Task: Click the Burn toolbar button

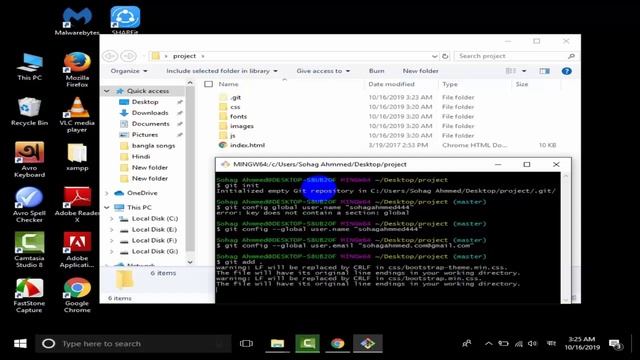Action: [376, 71]
